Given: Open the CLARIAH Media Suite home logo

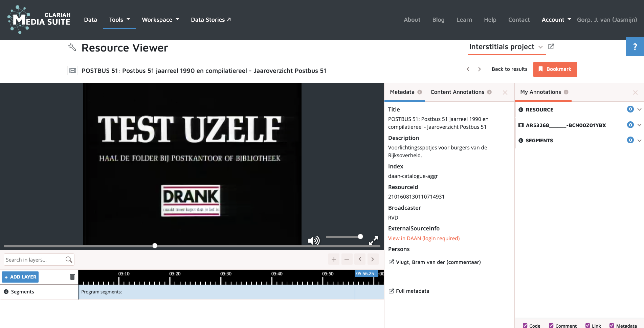Looking at the screenshot, I should click(x=39, y=20).
